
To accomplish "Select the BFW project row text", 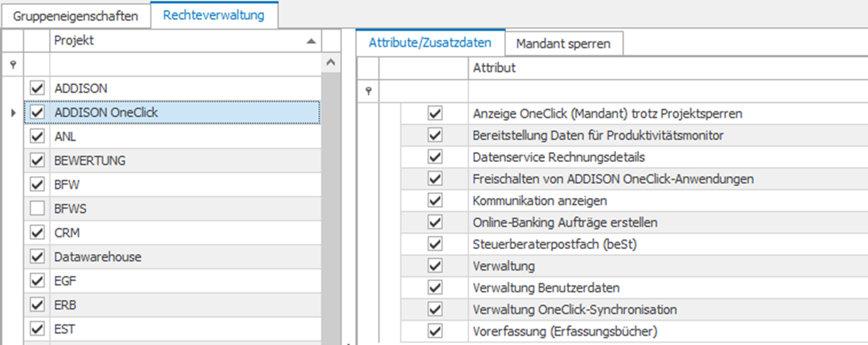I will (x=66, y=185).
